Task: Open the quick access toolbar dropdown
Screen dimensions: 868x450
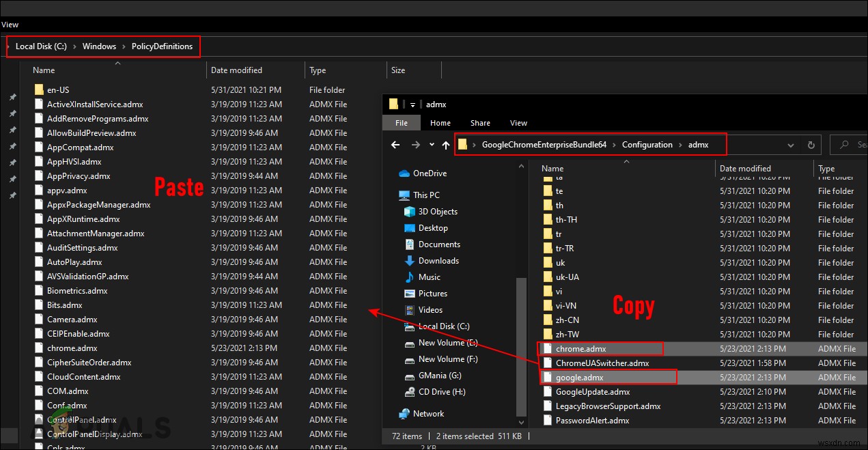Action: [413, 104]
